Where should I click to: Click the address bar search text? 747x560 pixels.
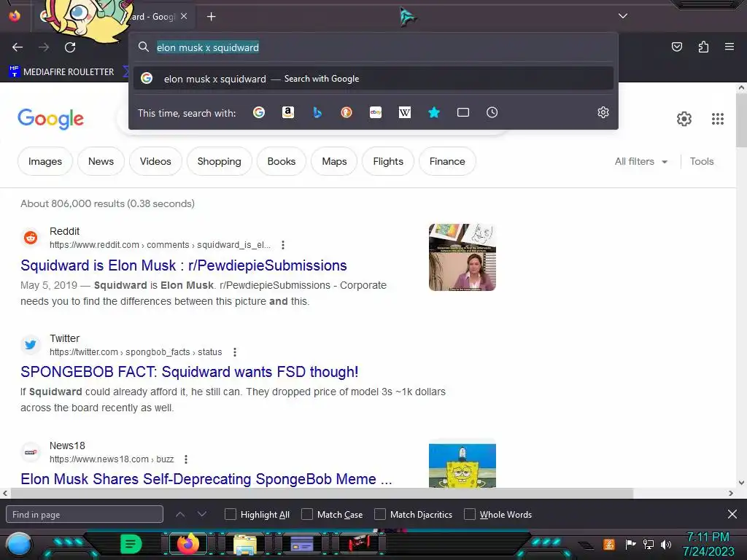208,47
